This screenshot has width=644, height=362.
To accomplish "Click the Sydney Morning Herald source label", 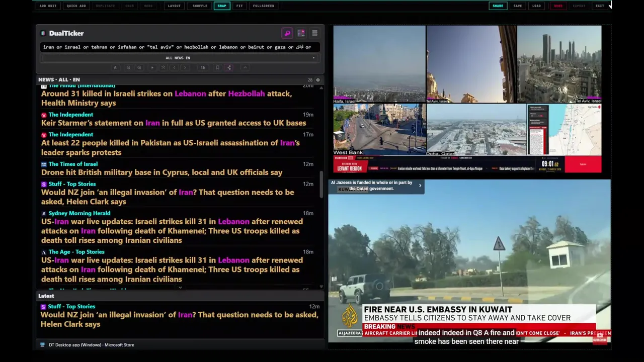I will [x=79, y=213].
